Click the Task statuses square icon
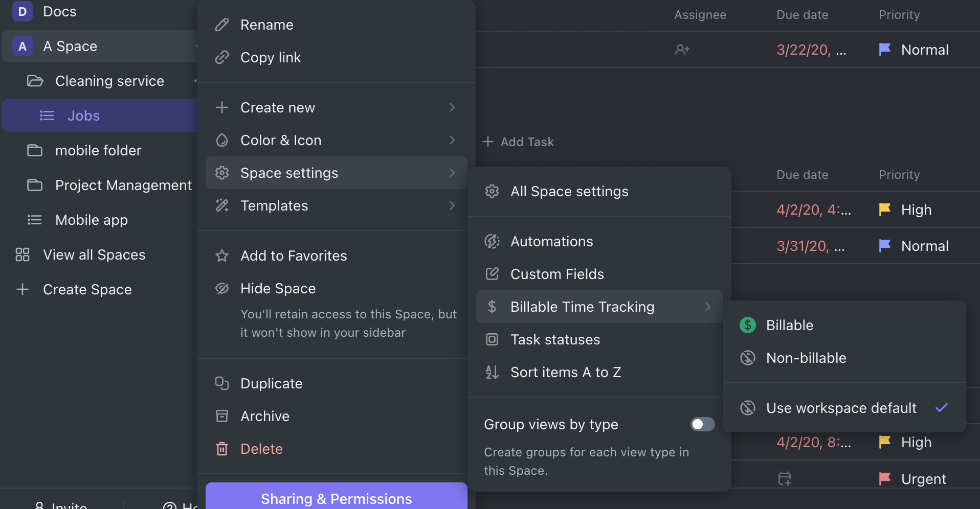 [x=492, y=339]
